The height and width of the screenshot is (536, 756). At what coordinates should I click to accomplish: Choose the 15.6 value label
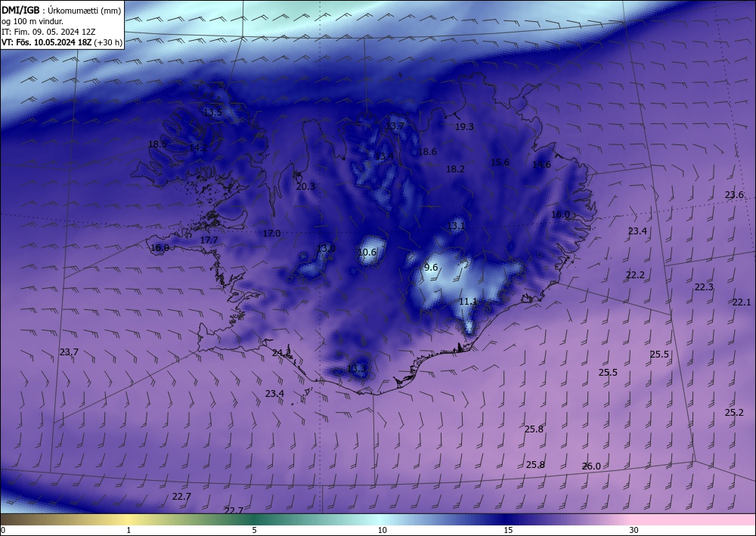click(500, 162)
